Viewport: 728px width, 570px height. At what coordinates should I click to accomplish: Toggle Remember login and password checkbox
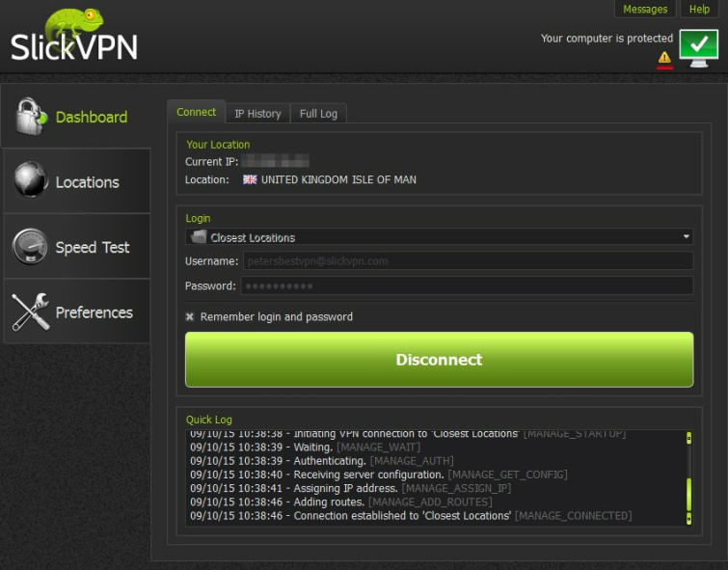click(189, 316)
